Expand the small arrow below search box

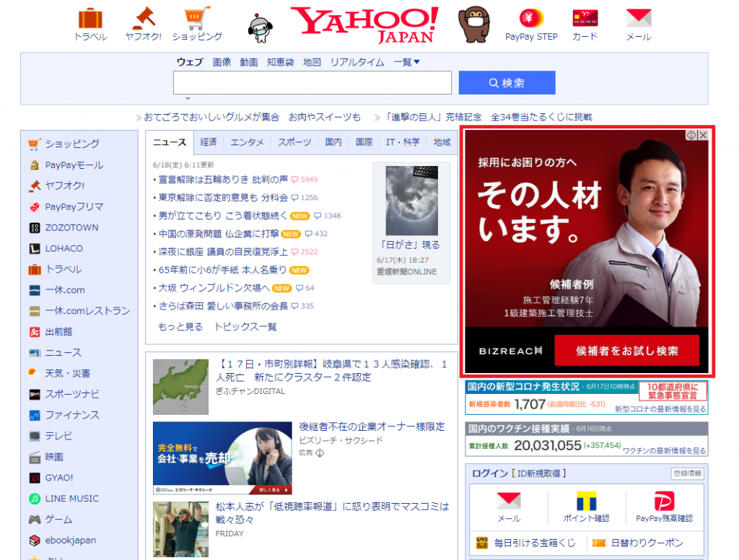pos(188,99)
